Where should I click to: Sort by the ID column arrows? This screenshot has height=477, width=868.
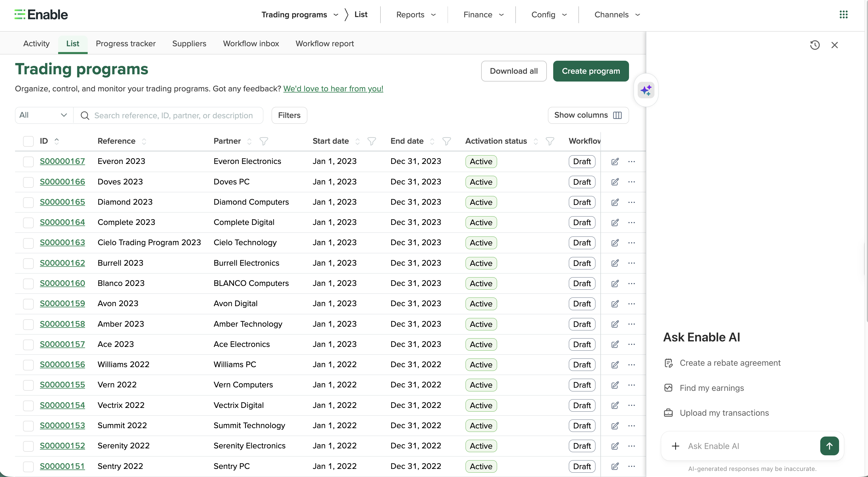click(x=57, y=141)
